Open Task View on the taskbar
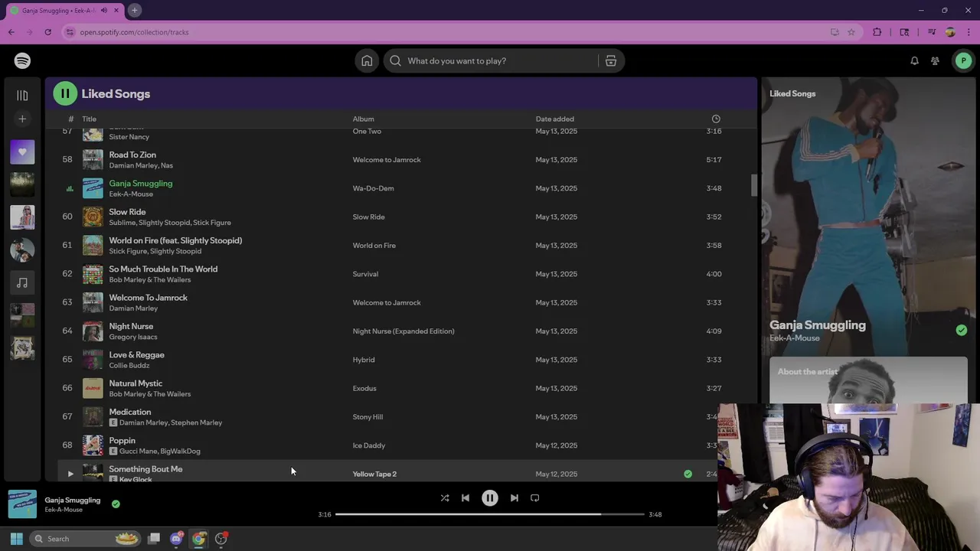Image resolution: width=980 pixels, height=551 pixels. coord(154,539)
